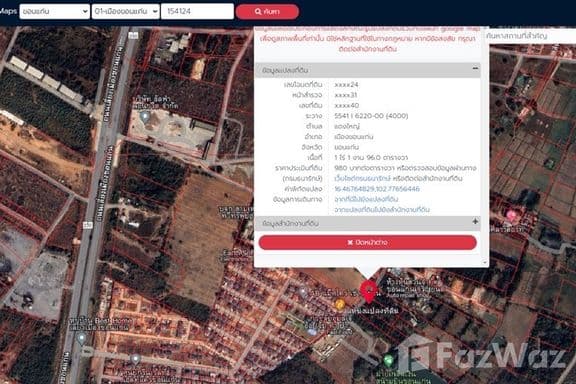The image size is (576, 384).
Task: Focus the parcel number field containing 154124
Action: pyautogui.click(x=197, y=11)
